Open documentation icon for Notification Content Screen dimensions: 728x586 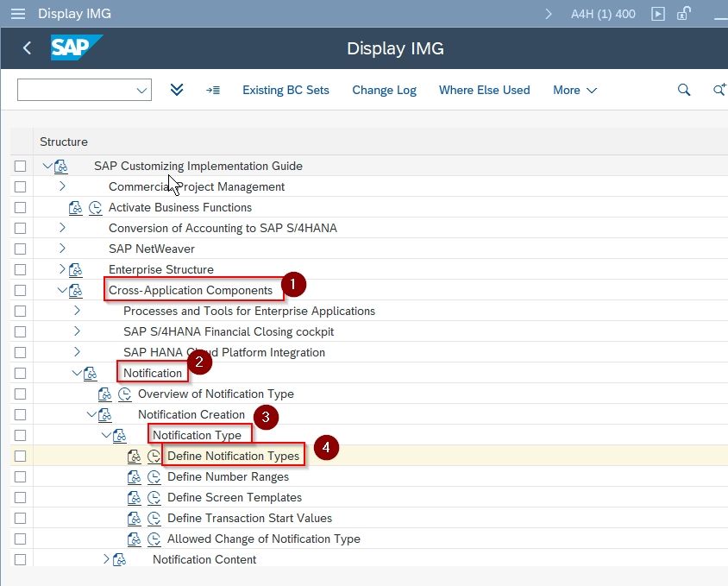pos(119,560)
